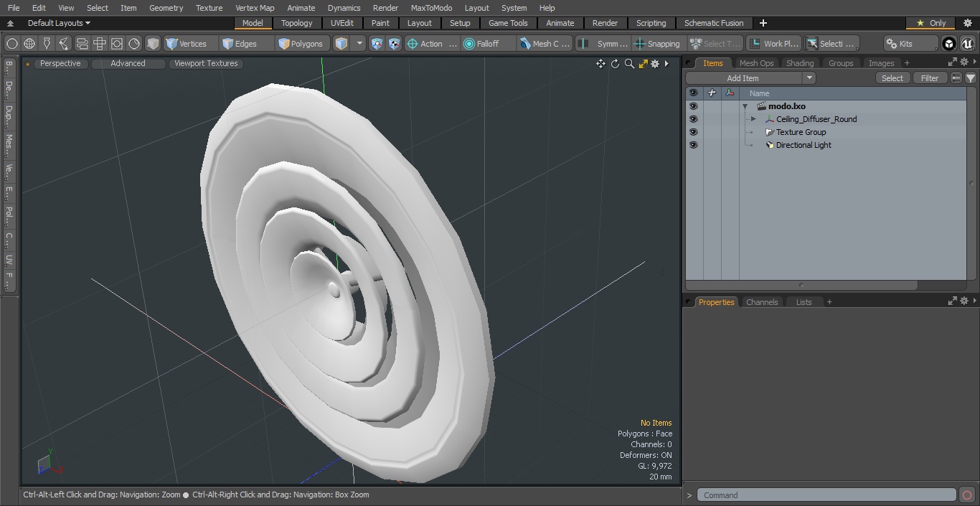Viewport: 980px width, 506px height.
Task: Switch to the Mesh Ops panel tab
Action: point(756,63)
